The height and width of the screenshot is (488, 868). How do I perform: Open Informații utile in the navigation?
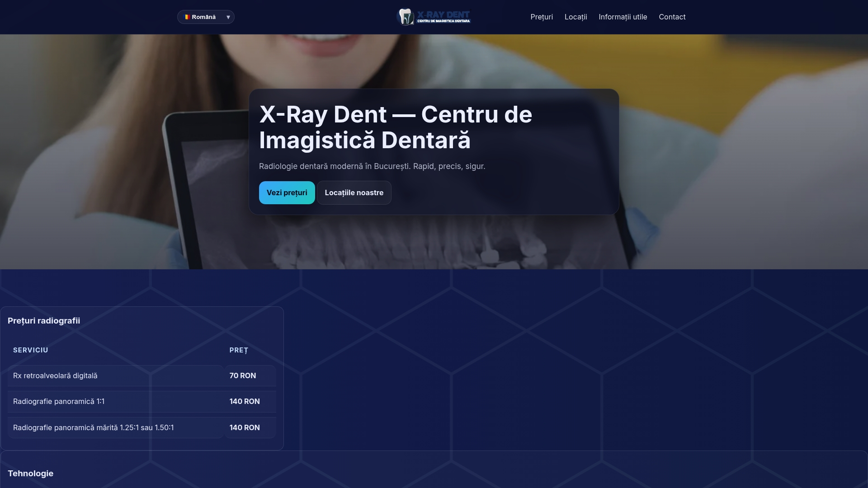pyautogui.click(x=623, y=17)
